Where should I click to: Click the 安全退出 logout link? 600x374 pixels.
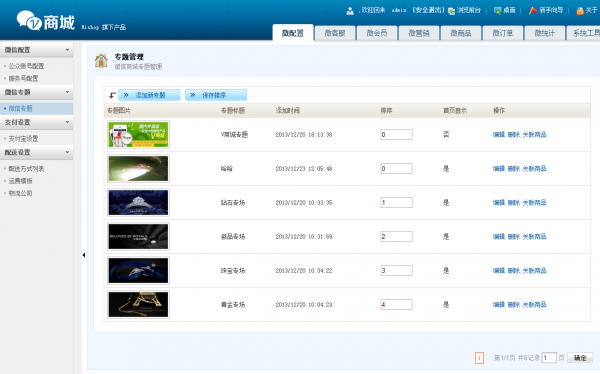428,10
